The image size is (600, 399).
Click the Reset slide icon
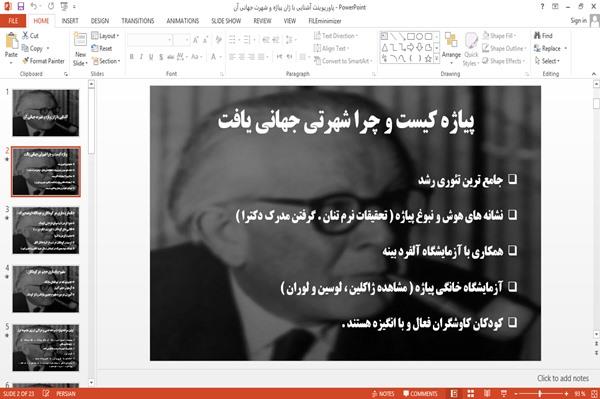tap(95, 48)
